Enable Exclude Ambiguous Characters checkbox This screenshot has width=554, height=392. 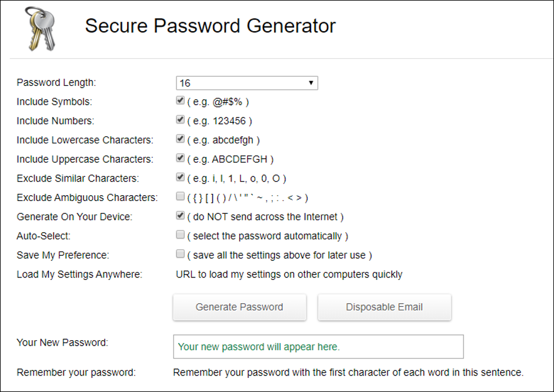pos(181,197)
